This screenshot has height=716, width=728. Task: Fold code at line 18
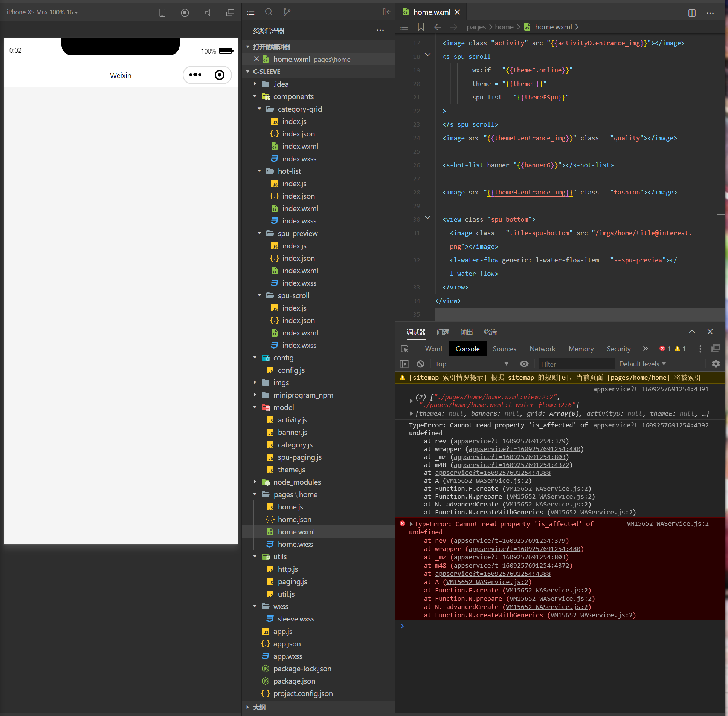[x=427, y=55]
